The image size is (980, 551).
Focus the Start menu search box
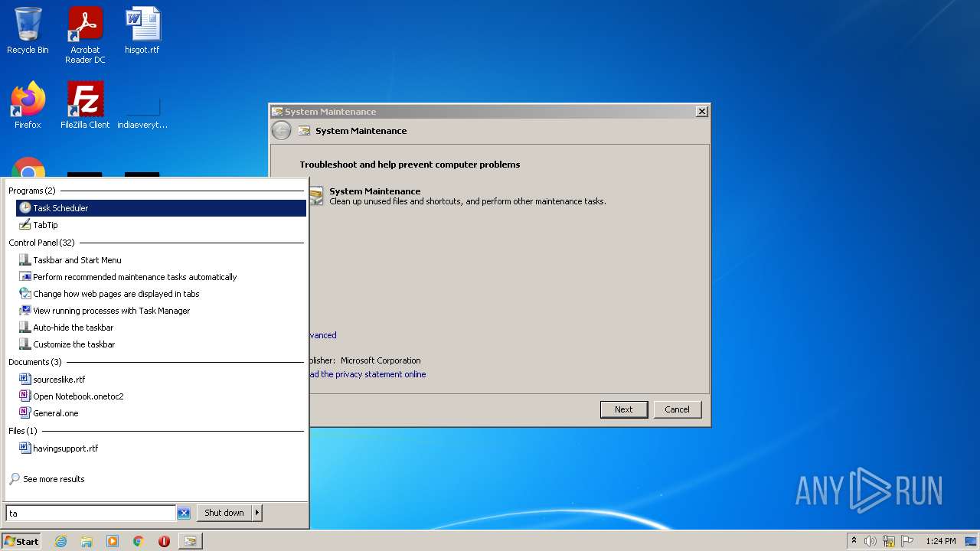(91, 514)
